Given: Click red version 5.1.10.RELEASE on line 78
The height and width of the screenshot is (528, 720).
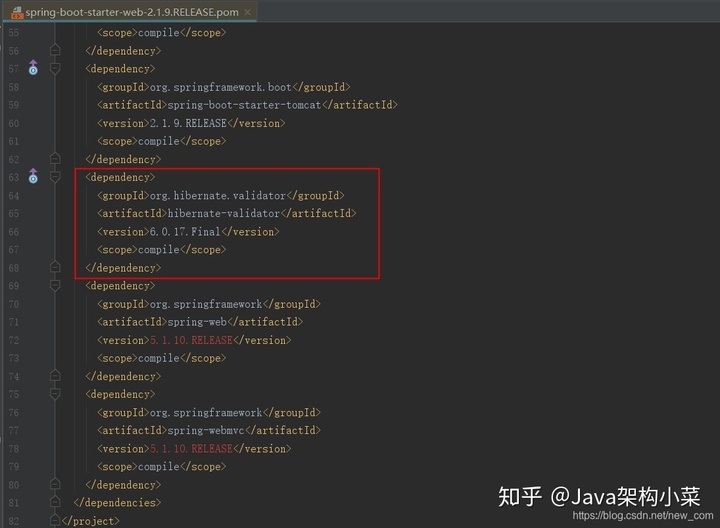Looking at the screenshot, I should point(191,449).
